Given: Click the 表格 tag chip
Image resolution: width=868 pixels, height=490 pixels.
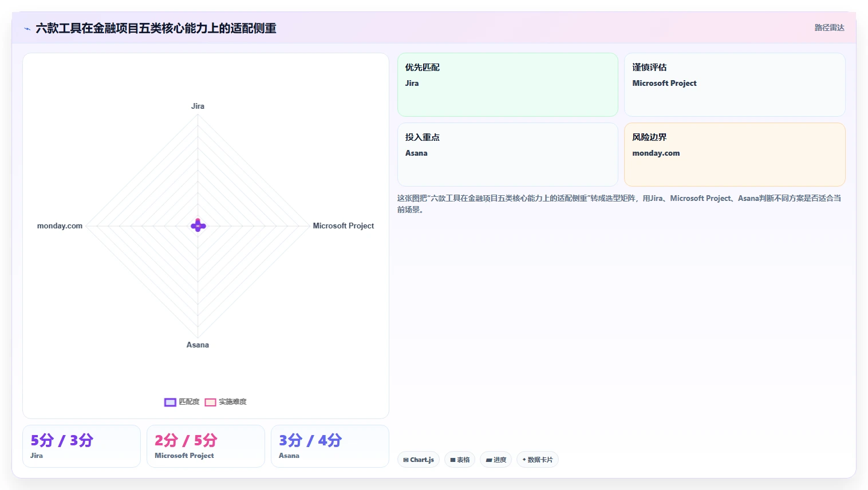Looking at the screenshot, I should (x=460, y=460).
